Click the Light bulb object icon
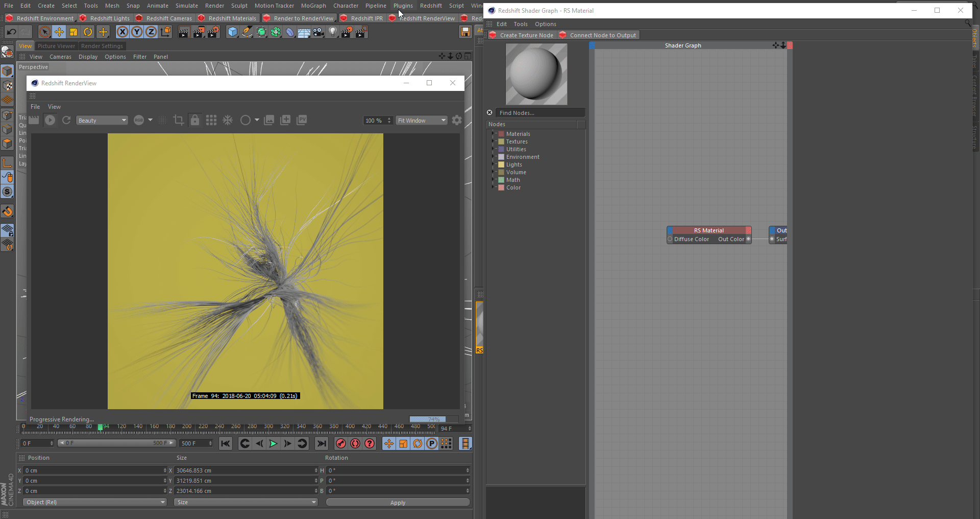980x519 pixels. pyautogui.click(x=333, y=32)
